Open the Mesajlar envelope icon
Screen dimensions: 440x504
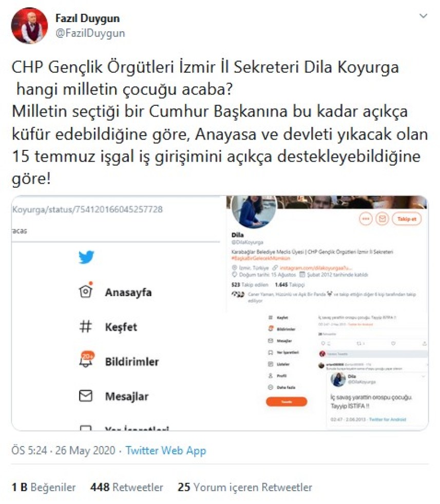pos(86,396)
